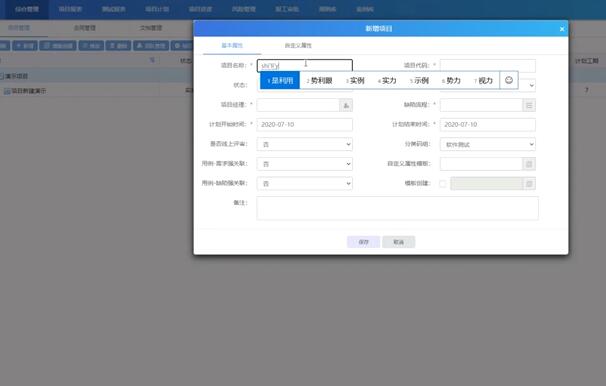The height and width of the screenshot is (386, 606).
Task: Click the 计划结束时间 date field
Action: (x=488, y=124)
